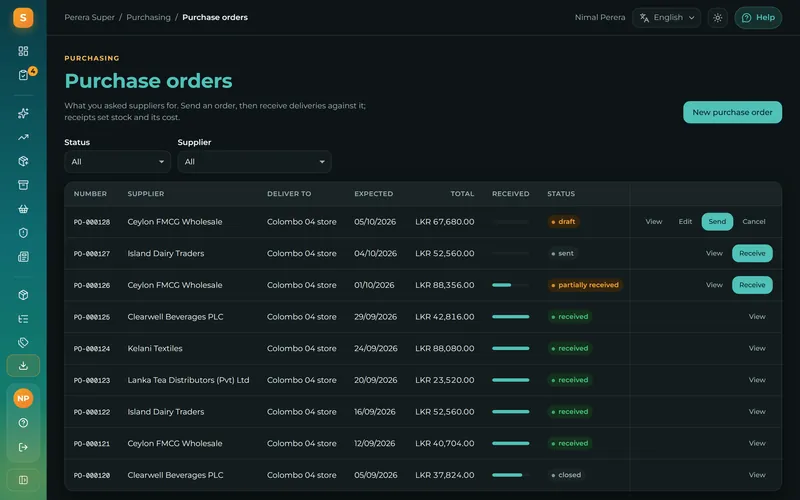This screenshot has width=800, height=500.
Task: Click the Nimal Perera user name
Action: point(599,17)
